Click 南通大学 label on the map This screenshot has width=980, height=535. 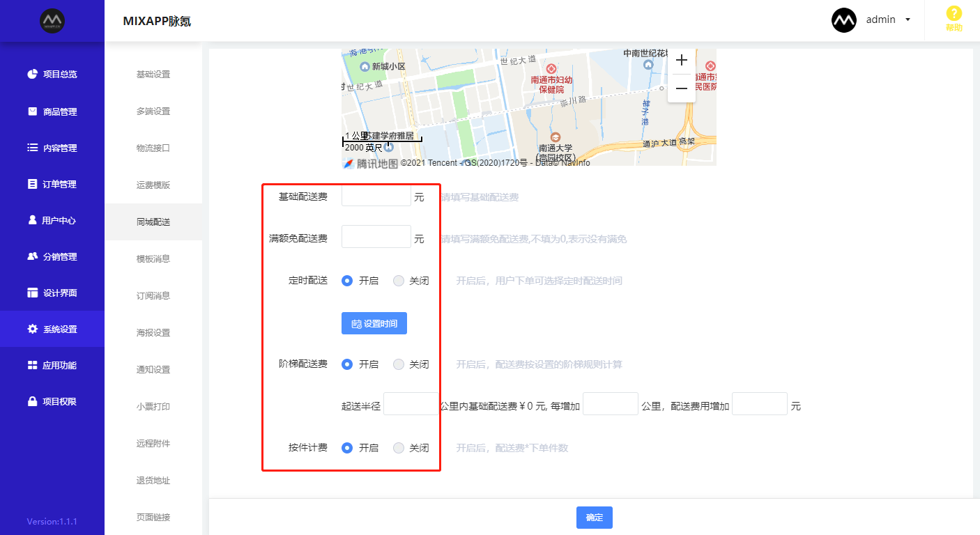pos(556,148)
